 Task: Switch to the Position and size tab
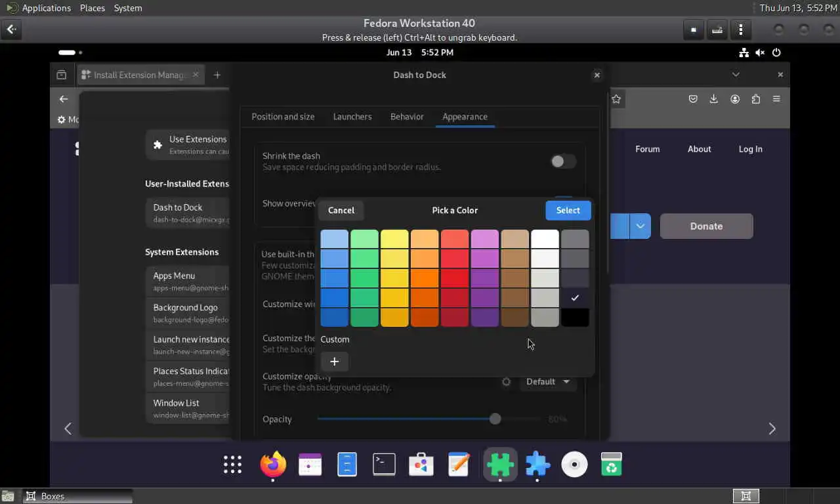[x=283, y=117]
